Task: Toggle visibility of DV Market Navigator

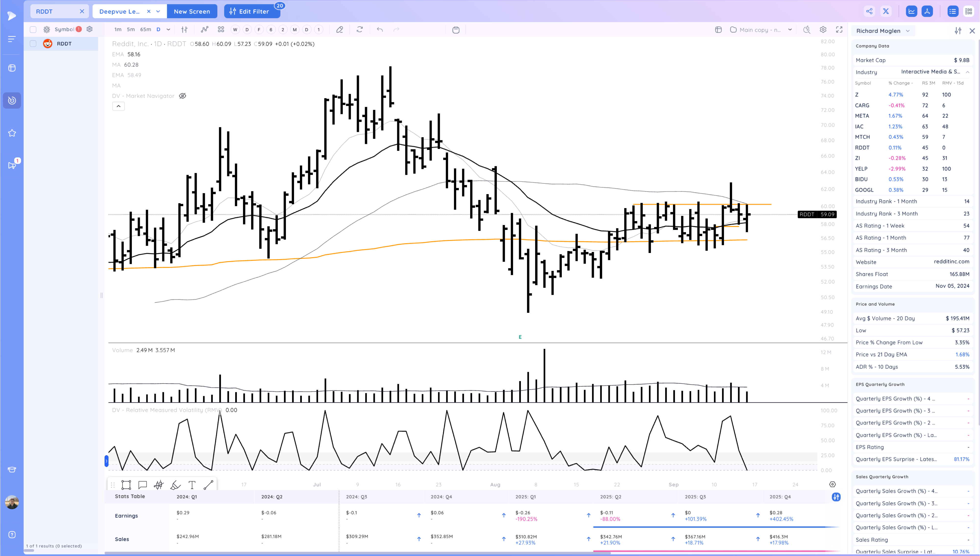Action: point(183,96)
